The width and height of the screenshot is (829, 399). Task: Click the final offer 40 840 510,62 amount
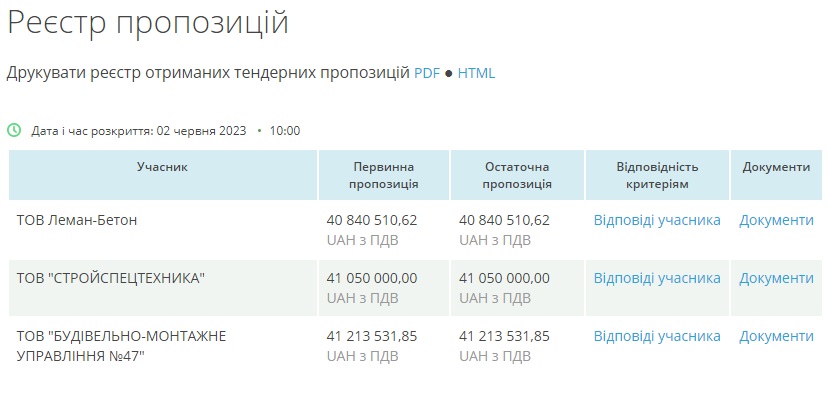tap(504, 220)
